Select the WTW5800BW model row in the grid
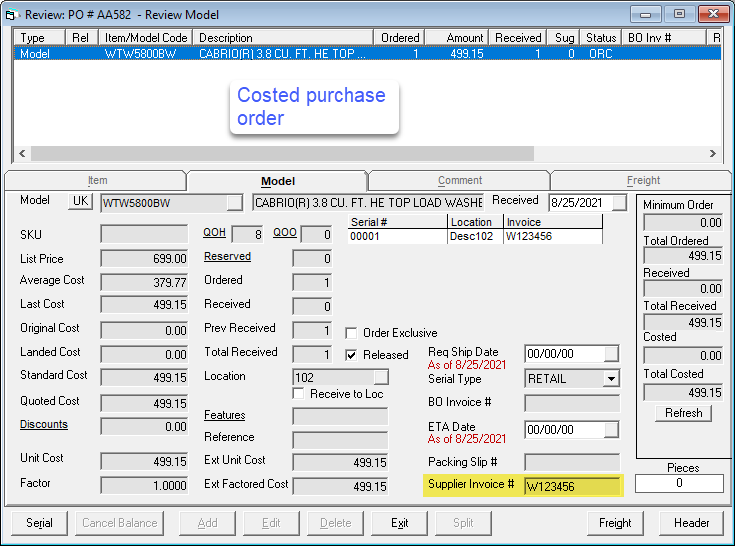The image size is (735, 546). click(367, 54)
